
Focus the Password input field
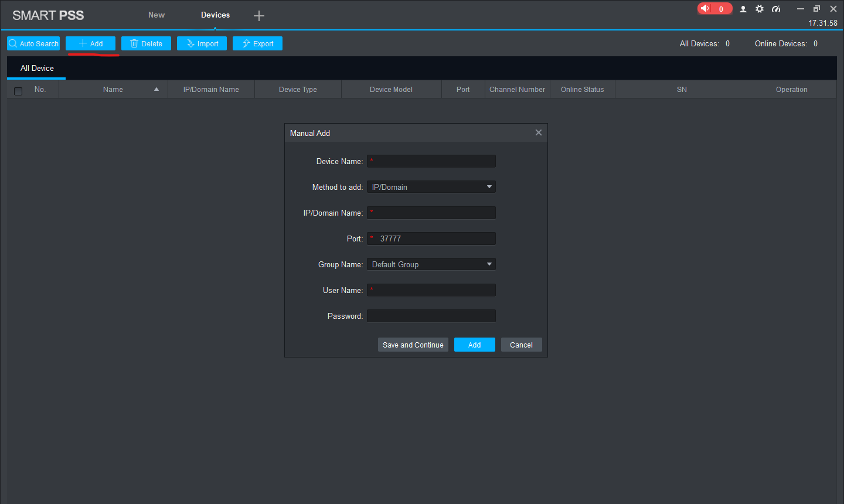tap(431, 316)
